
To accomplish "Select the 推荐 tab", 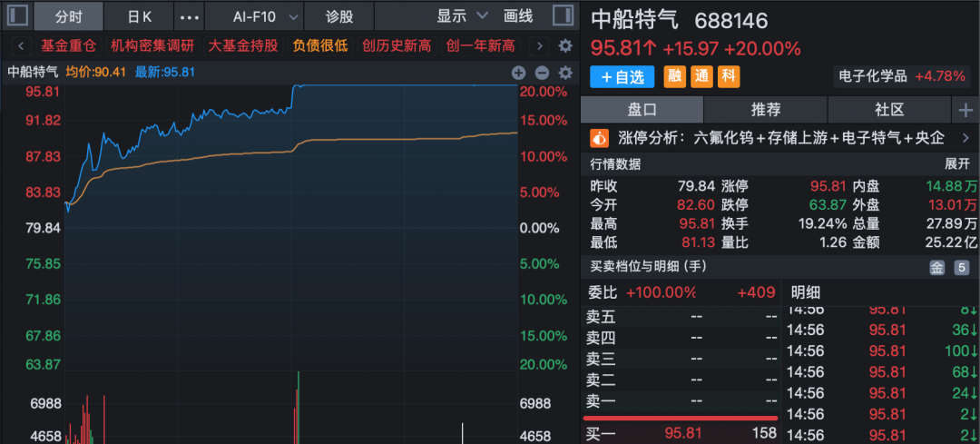I will click(x=766, y=110).
